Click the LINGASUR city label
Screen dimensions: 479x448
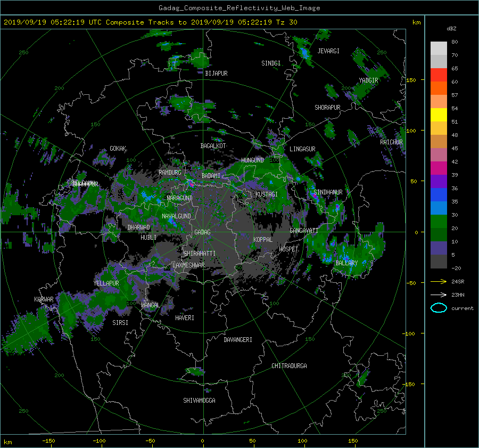[x=302, y=149]
